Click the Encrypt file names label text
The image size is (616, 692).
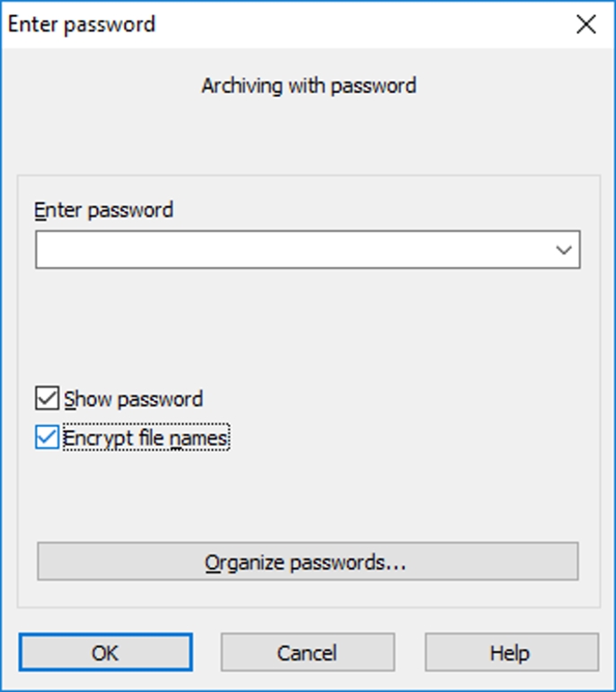coord(146,438)
